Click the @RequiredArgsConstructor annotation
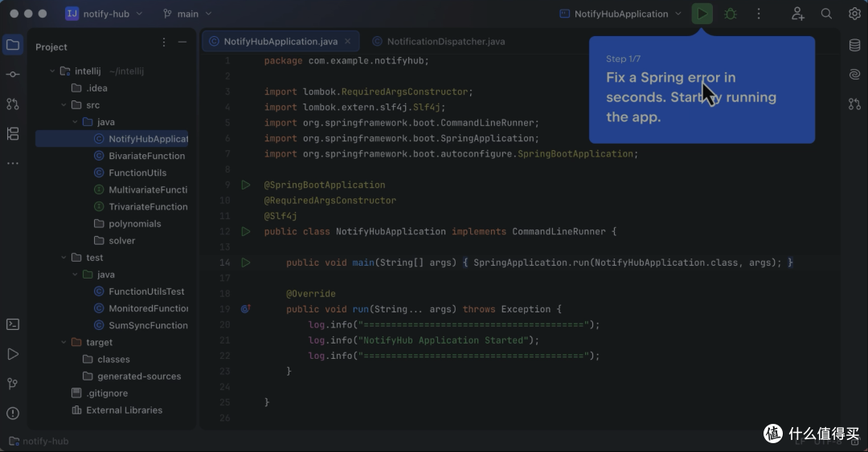Image resolution: width=868 pixels, height=452 pixels. pos(330,200)
